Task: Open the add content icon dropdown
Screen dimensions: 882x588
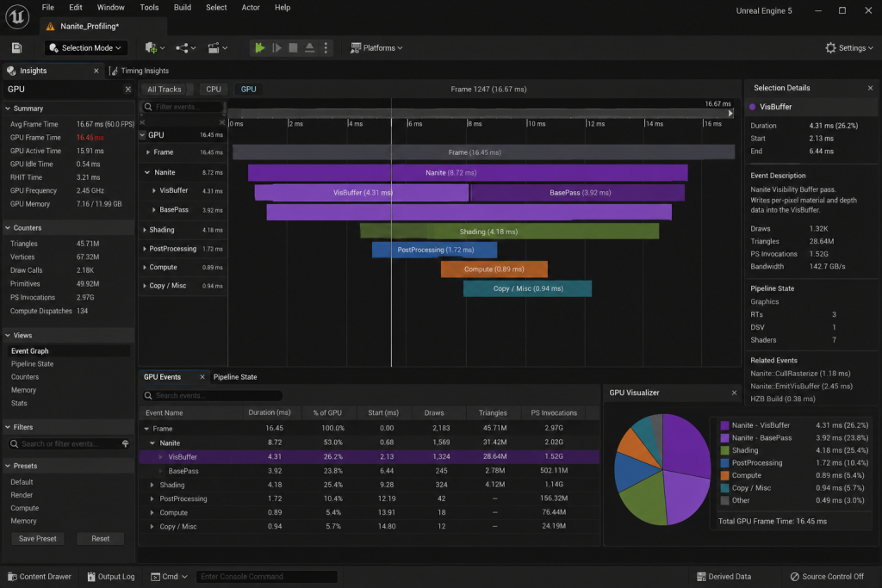Action: [155, 48]
